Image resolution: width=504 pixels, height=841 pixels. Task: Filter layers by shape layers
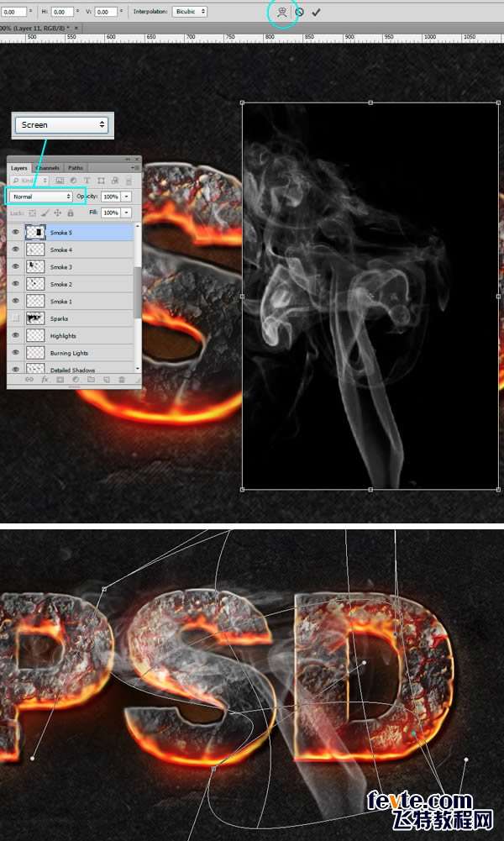[101, 180]
